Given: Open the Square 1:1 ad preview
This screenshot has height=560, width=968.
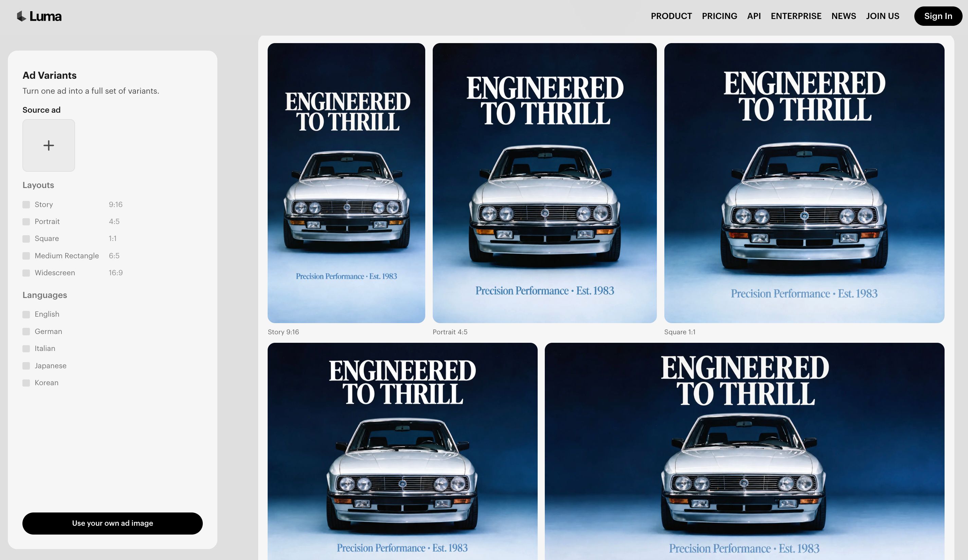Looking at the screenshot, I should [x=804, y=183].
